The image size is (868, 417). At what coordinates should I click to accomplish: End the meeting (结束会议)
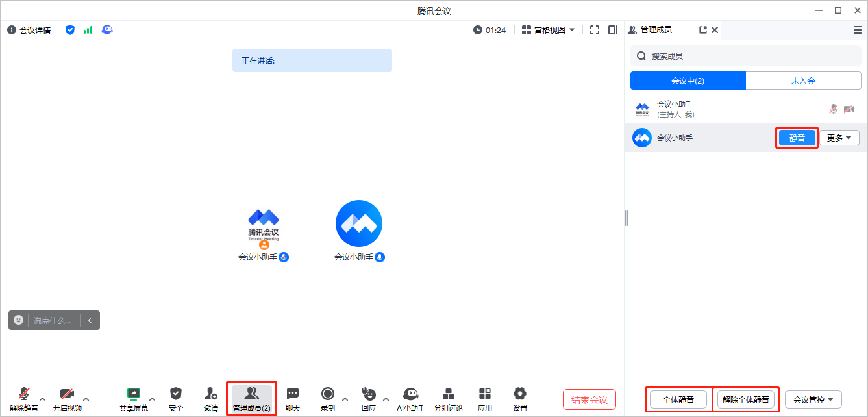pyautogui.click(x=589, y=399)
